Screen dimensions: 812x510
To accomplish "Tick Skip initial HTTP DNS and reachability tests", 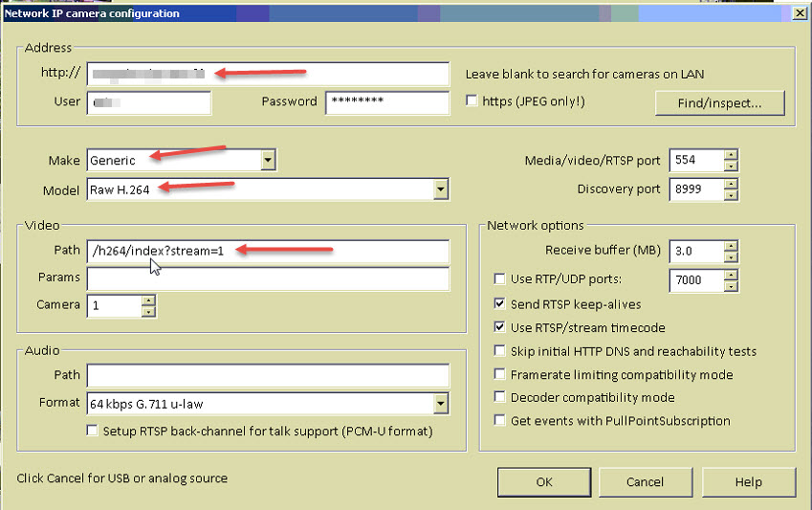I will coord(499,351).
